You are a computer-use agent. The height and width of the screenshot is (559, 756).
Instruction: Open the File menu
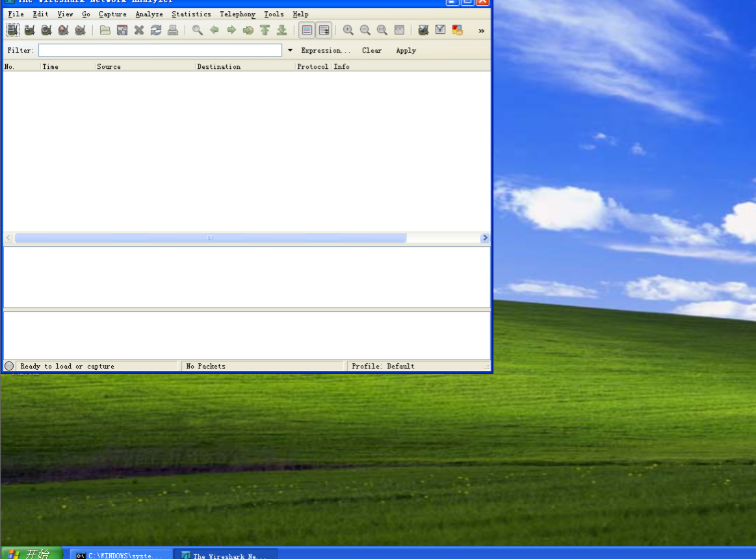(x=16, y=14)
